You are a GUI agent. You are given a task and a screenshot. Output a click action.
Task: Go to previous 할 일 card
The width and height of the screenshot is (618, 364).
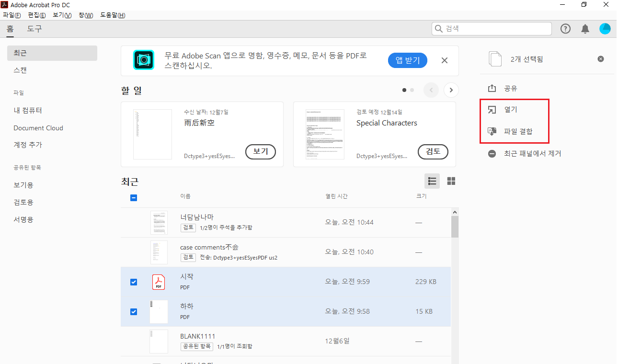(431, 90)
